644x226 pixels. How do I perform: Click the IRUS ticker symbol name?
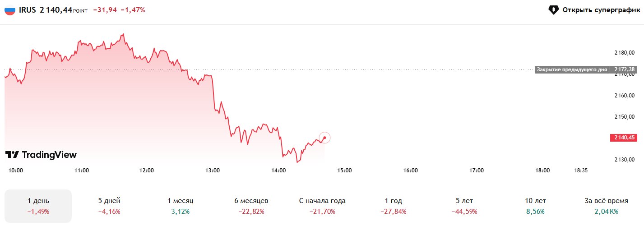tap(28, 10)
